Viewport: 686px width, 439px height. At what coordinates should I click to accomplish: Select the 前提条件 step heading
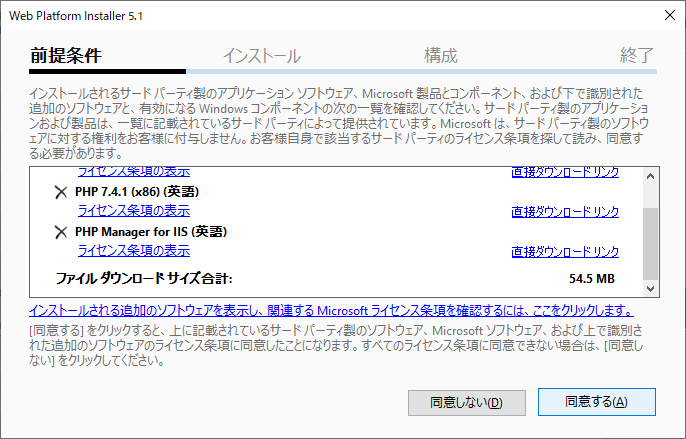(x=66, y=56)
